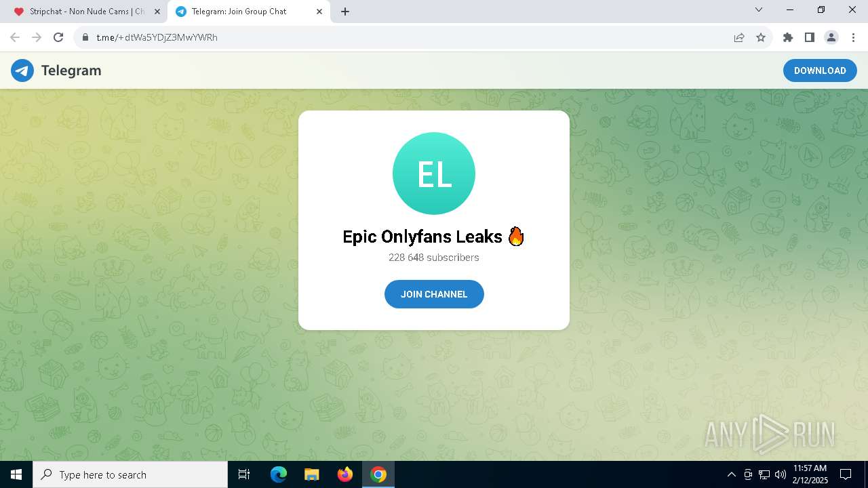868x488 pixels.
Task: Click the 228 648 subscribers text
Action: [434, 258]
